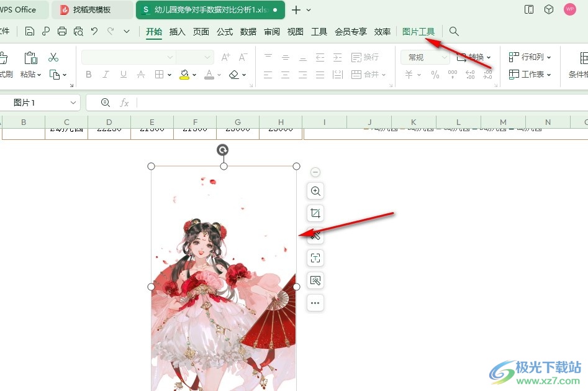Apply thousands separator format
This screenshot has width=588, height=391.
pyautogui.click(x=453, y=75)
